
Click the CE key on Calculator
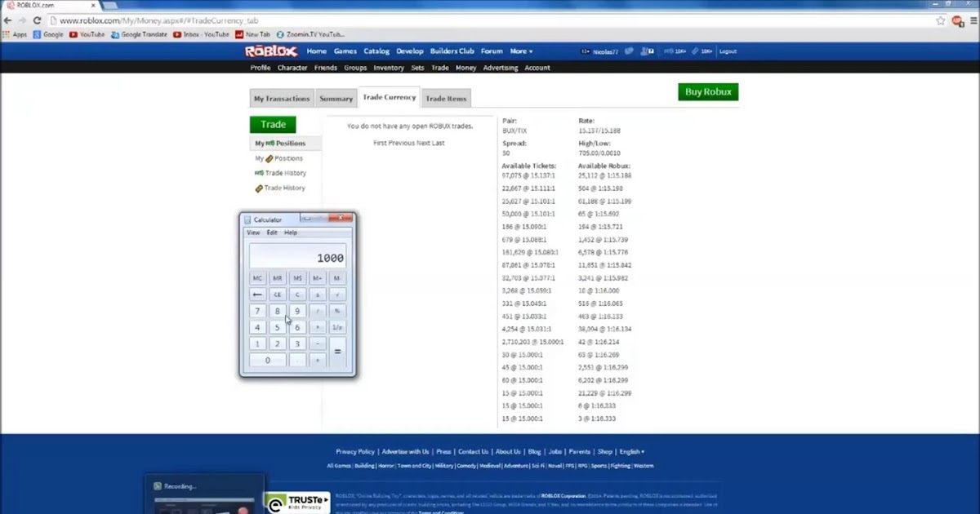(278, 295)
